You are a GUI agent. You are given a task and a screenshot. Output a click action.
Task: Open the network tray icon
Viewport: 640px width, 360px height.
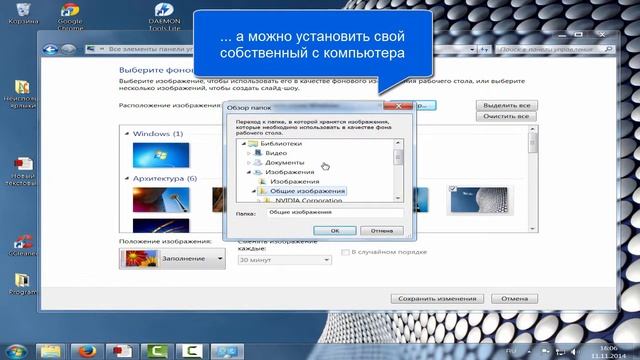pos(560,351)
